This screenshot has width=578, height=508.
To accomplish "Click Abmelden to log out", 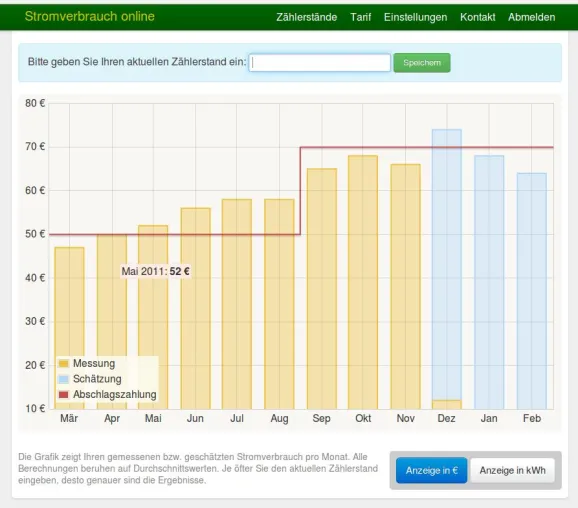I will click(x=531, y=17).
